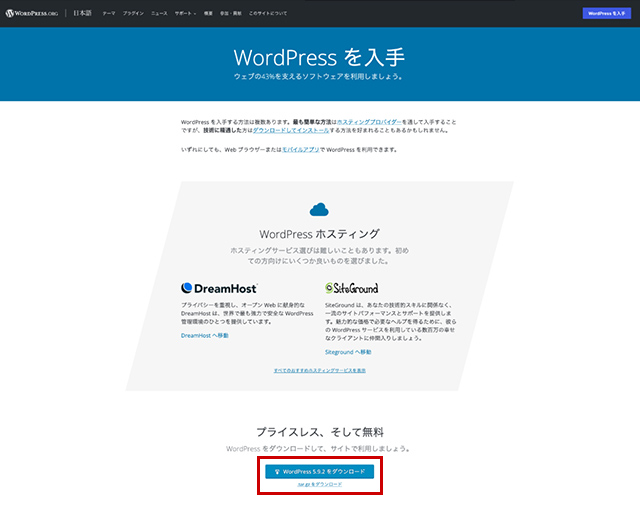
Task: Expand the サポート dropdown menu
Action: click(185, 14)
